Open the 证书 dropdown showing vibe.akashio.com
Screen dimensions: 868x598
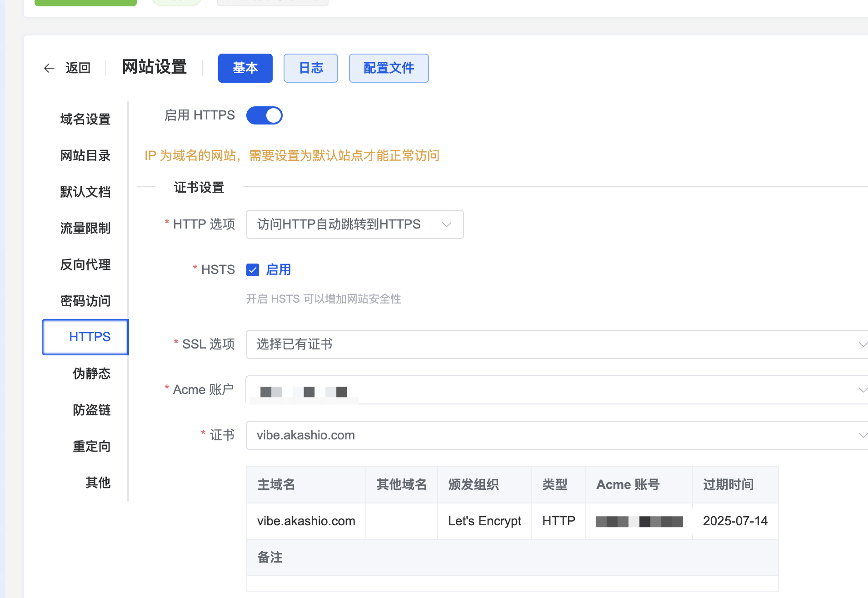557,435
